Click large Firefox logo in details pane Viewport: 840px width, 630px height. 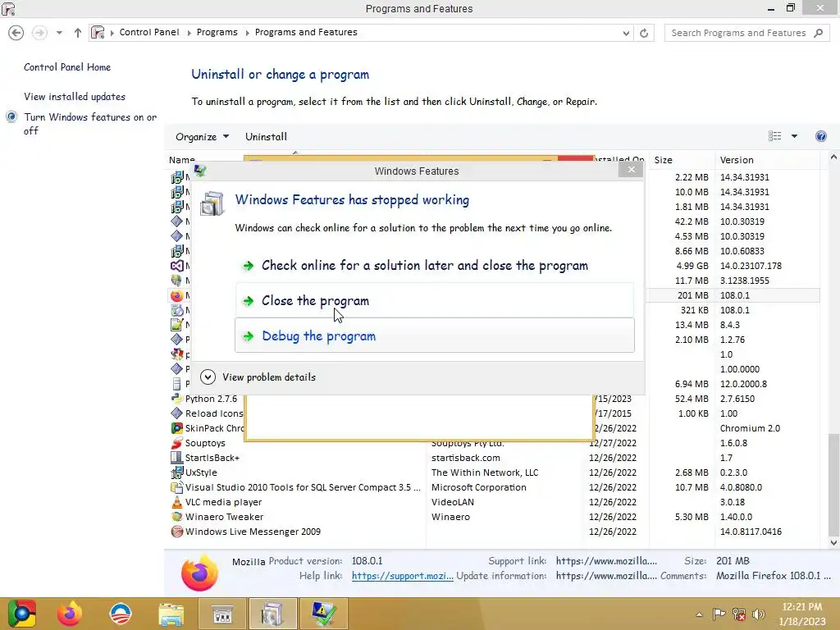200,573
